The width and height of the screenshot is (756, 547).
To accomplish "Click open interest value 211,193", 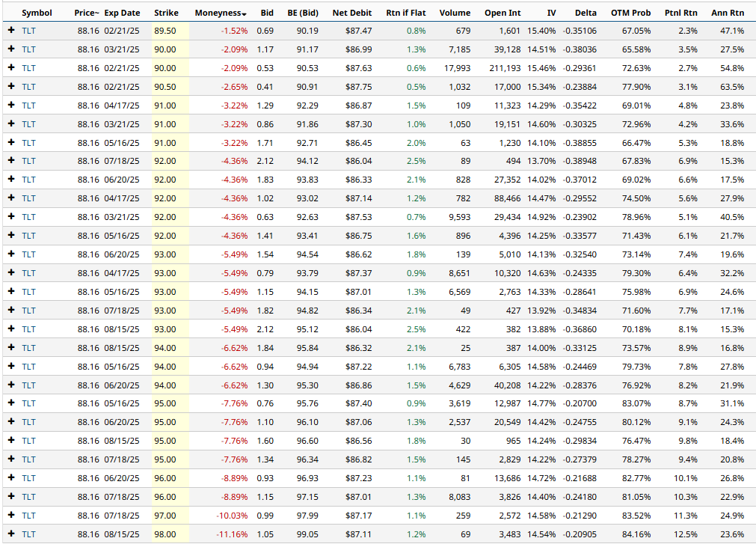I will tap(505, 68).
